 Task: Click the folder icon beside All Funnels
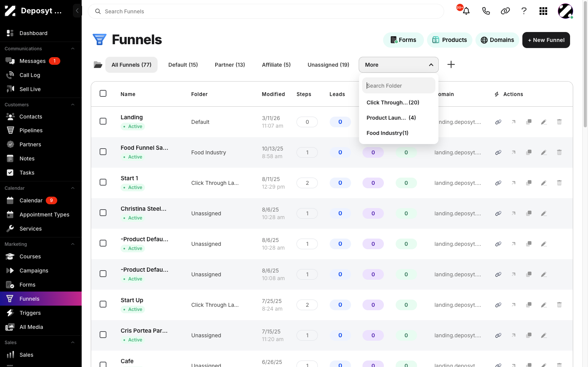click(98, 65)
